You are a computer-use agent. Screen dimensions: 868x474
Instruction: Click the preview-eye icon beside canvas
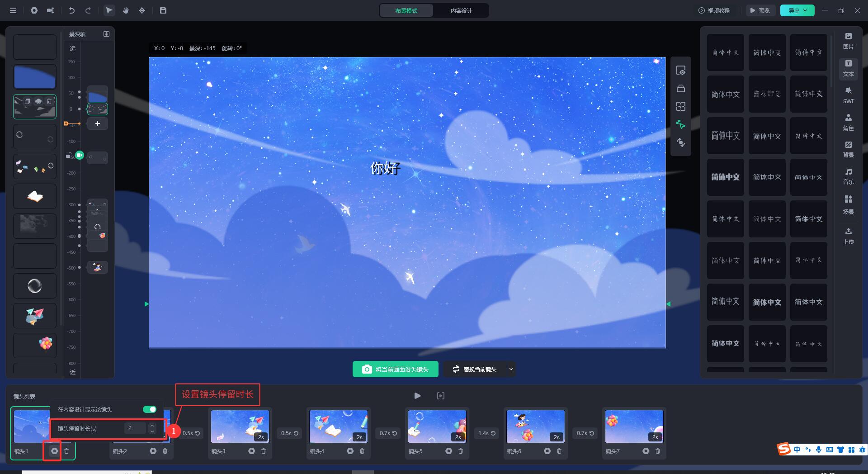680,71
